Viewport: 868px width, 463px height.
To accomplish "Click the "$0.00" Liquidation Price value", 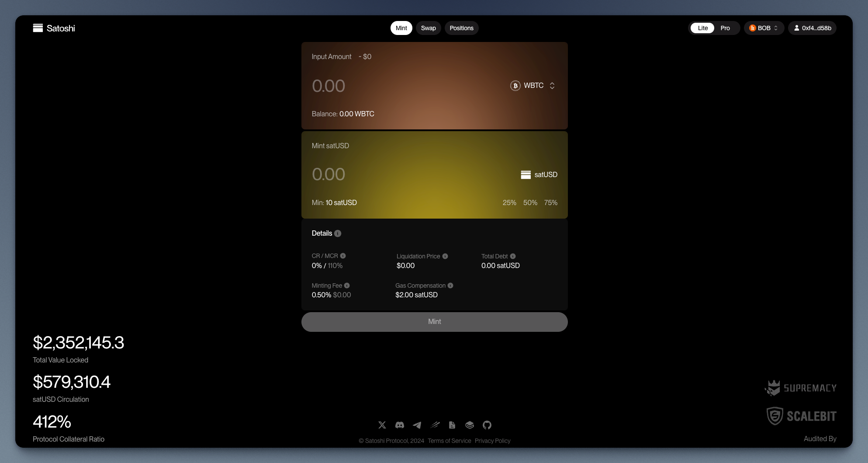I will 406,266.
